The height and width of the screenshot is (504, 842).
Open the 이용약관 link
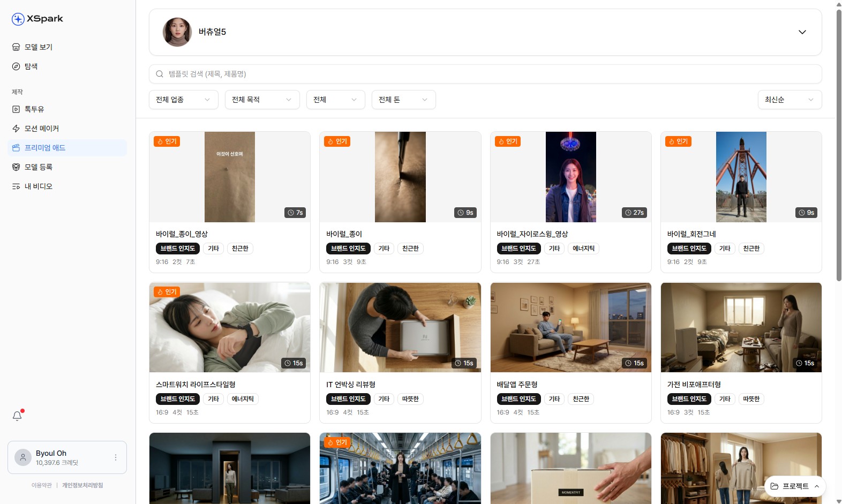pos(42,485)
